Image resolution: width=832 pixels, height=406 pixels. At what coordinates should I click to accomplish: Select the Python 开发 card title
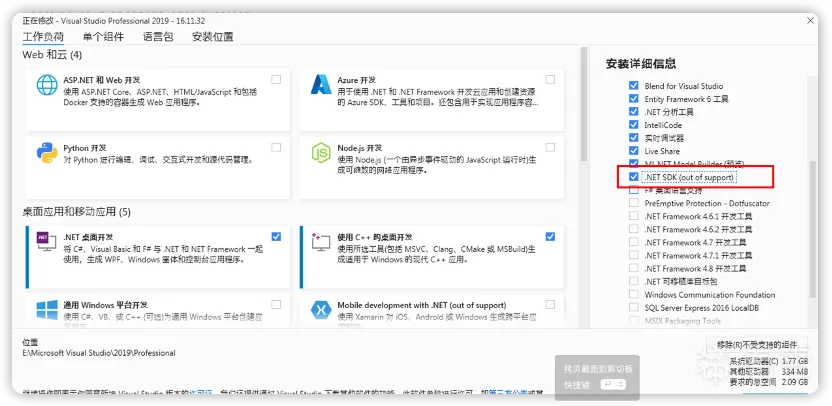click(85, 148)
